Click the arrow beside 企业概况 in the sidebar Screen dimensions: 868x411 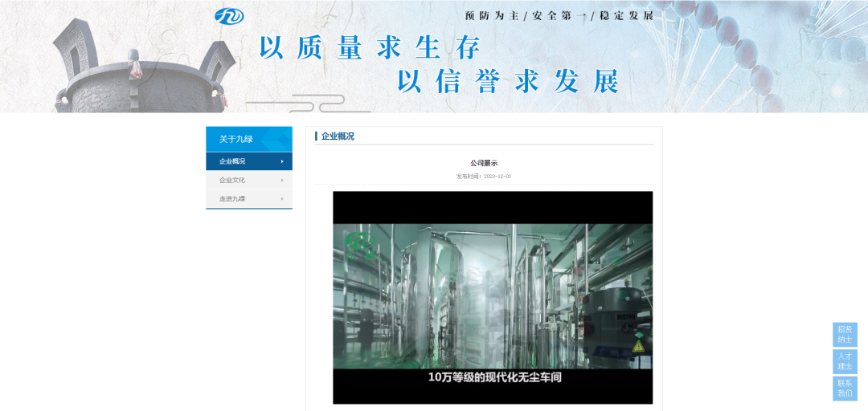coord(282,161)
